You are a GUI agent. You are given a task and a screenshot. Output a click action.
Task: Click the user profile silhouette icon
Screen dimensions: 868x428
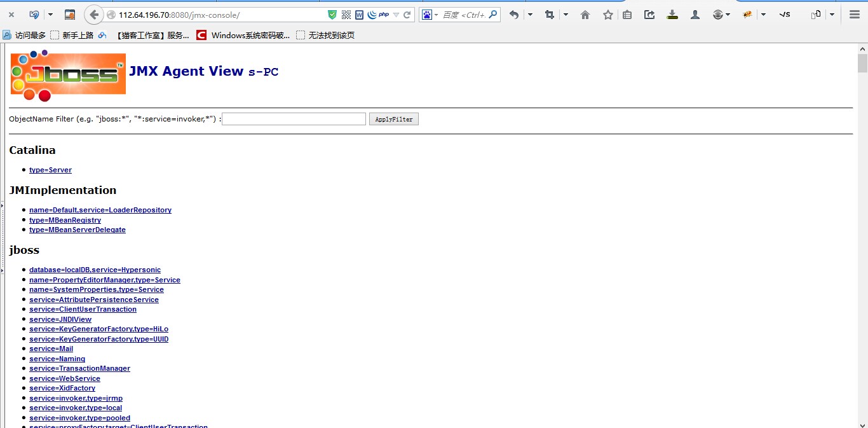coord(695,15)
